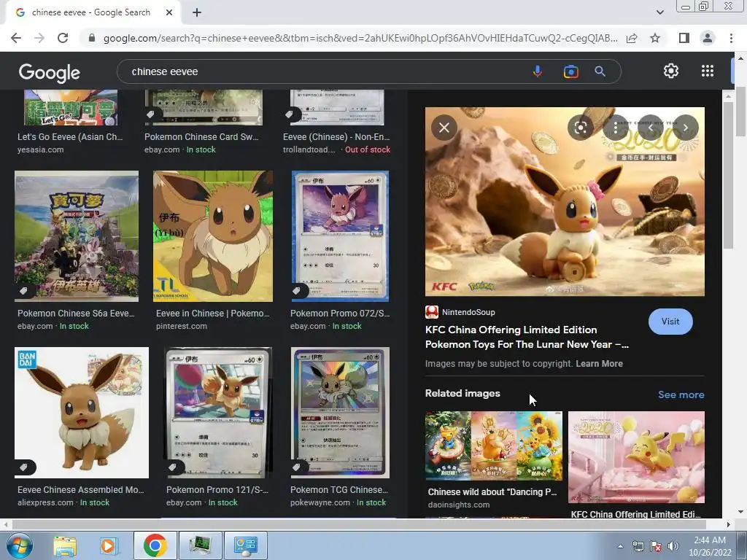The width and height of the screenshot is (747, 560).
Task: Bookmark this page with star icon
Action: (655, 38)
